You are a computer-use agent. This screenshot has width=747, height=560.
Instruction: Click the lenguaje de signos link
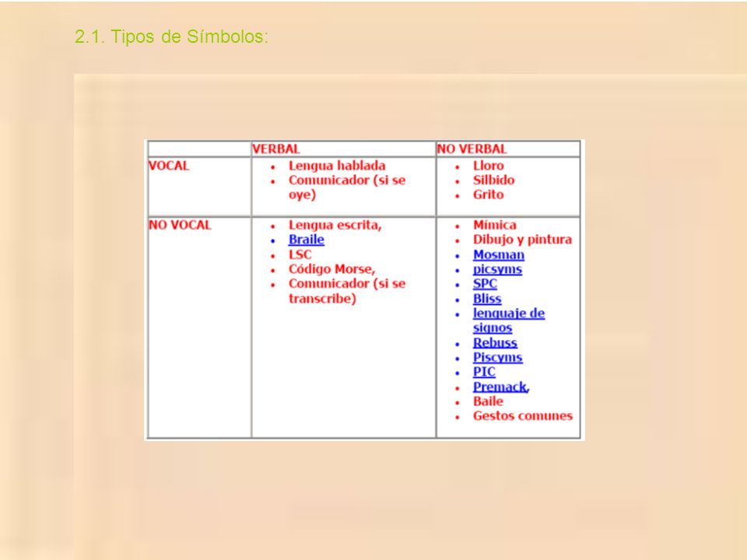(x=509, y=320)
